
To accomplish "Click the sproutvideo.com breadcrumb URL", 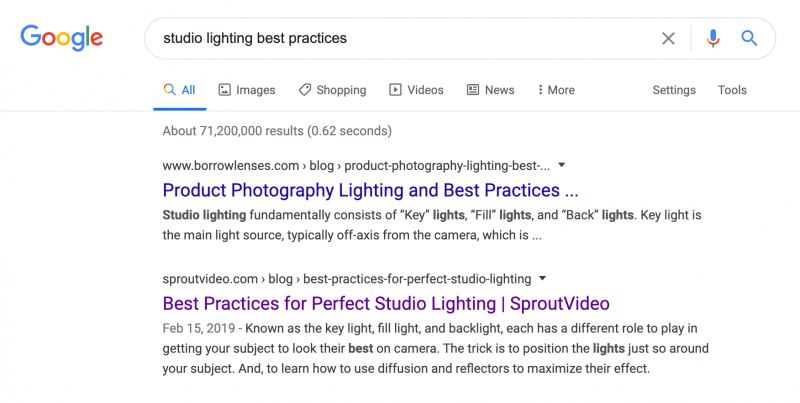I will click(x=347, y=279).
